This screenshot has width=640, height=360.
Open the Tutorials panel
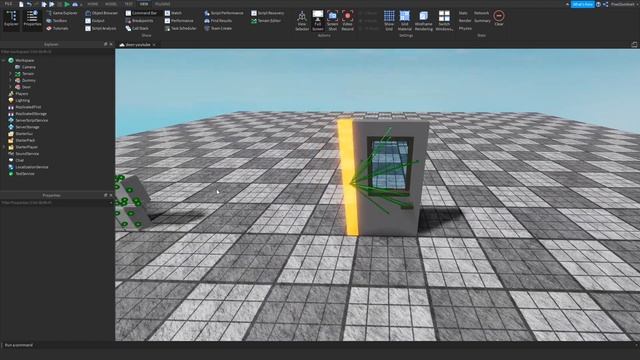pos(58,29)
